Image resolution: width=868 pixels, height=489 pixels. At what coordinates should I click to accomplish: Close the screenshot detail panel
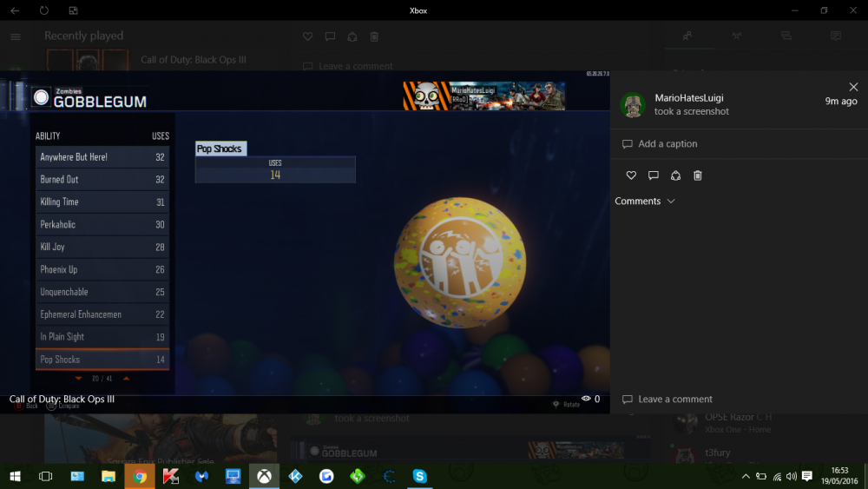point(853,87)
